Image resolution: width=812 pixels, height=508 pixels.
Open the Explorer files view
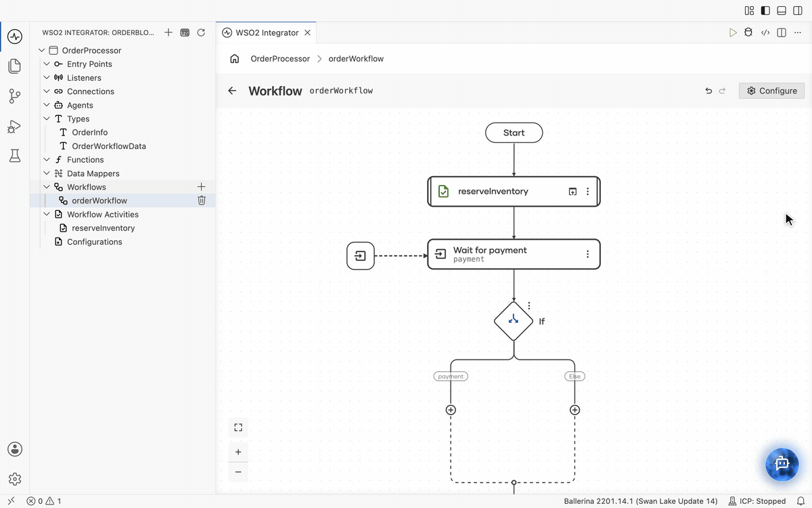pos(15,66)
